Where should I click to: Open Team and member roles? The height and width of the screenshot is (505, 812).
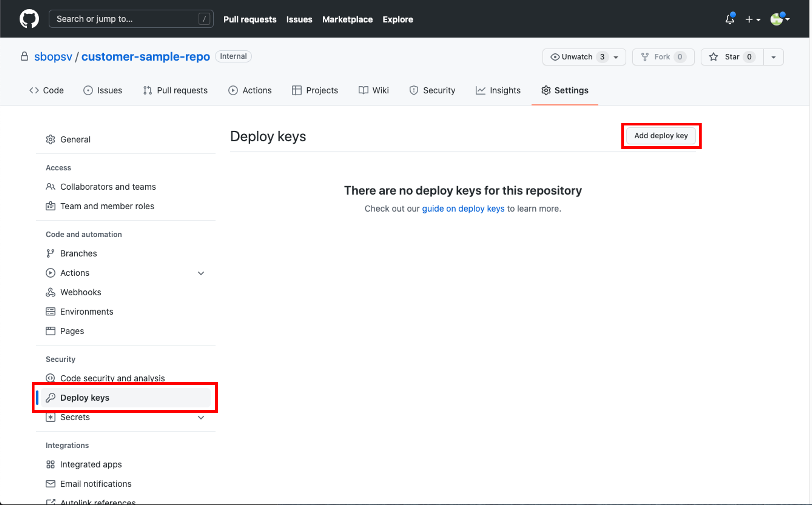(126, 206)
